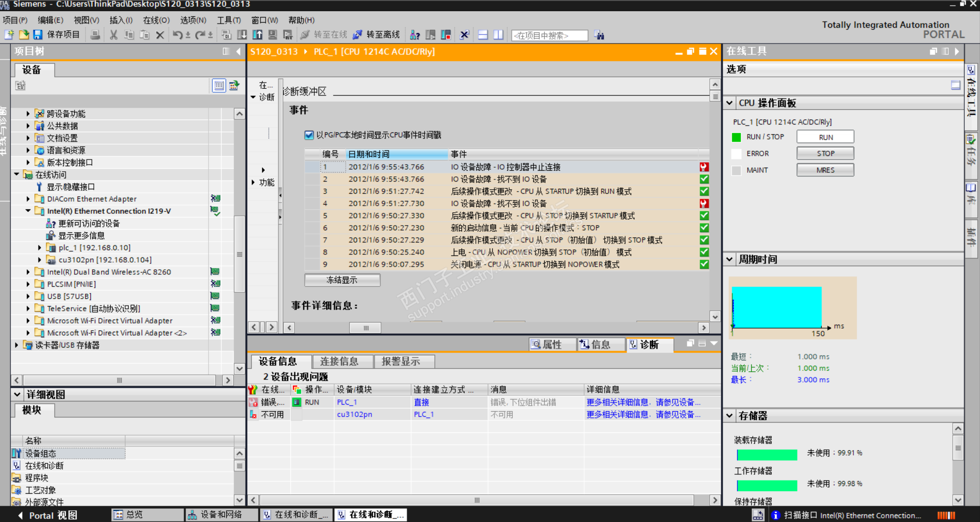Click the start simulation icon
The image size is (980, 522).
[x=273, y=35]
